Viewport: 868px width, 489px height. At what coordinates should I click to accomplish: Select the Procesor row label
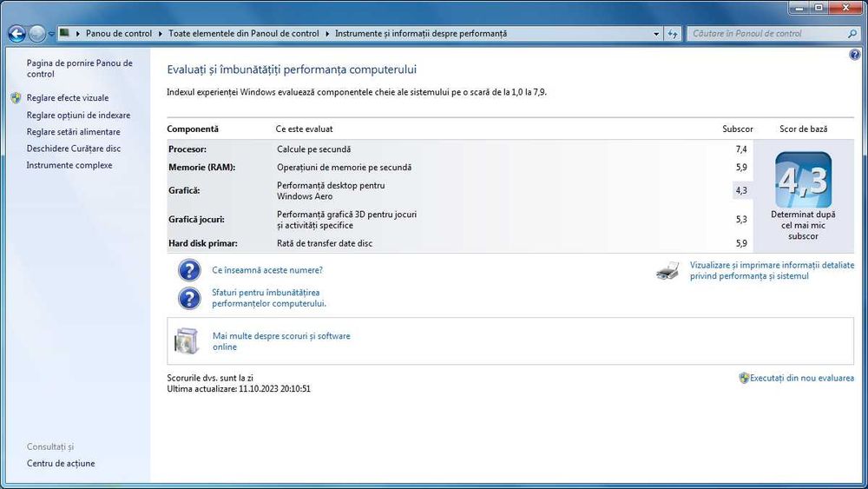coord(187,149)
